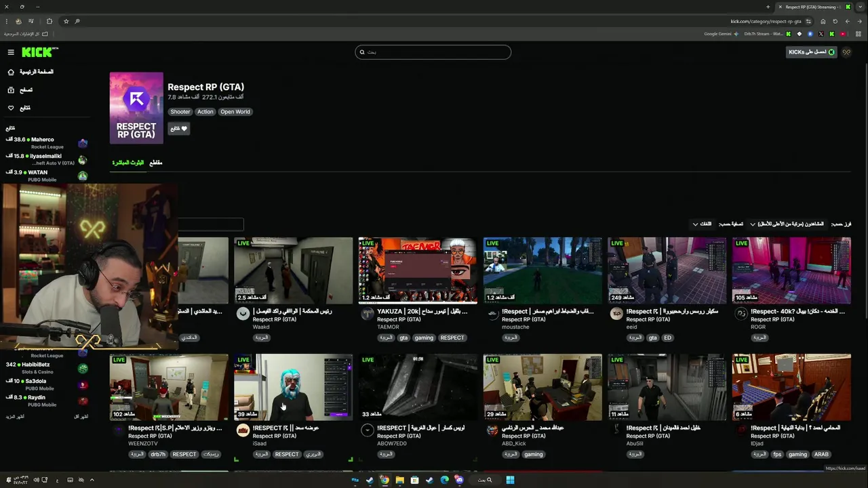Viewport: 868px width, 488px height.
Task: Click the 'gta' tag under TAEMOR
Action: (403, 338)
